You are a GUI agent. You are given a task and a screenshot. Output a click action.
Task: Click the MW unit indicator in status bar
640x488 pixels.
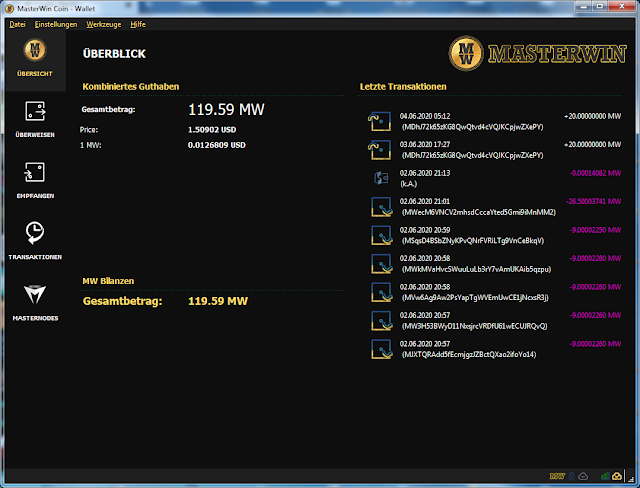coord(557,476)
